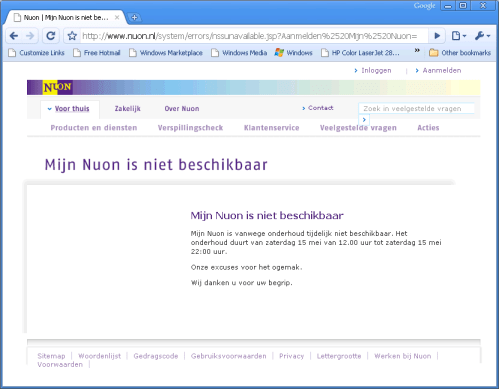Click the Lettergrootte footer link
This screenshot has height=389, width=499.
tap(339, 356)
